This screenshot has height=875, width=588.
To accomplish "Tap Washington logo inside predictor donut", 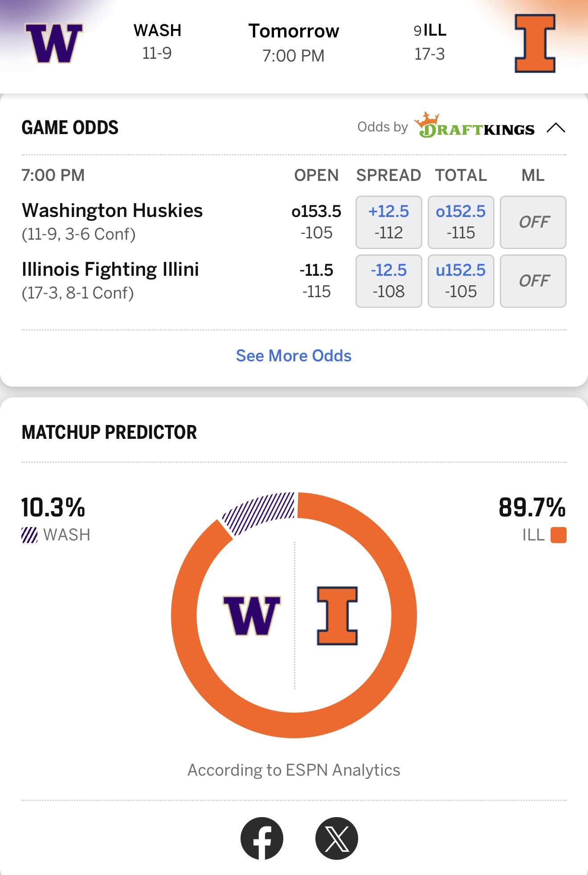I will (252, 615).
